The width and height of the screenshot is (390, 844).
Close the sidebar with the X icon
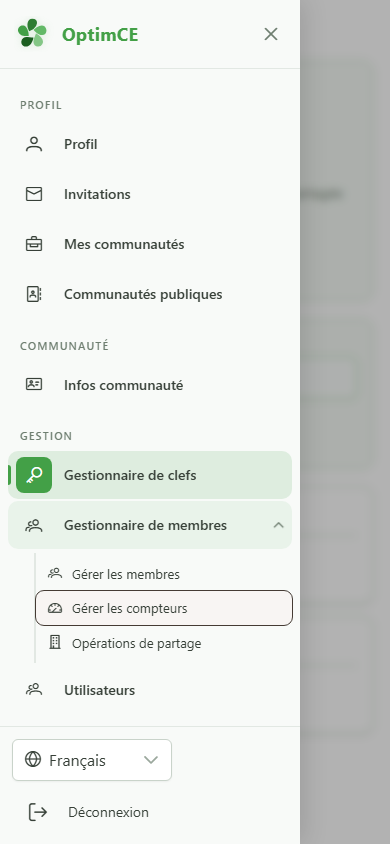tap(271, 34)
